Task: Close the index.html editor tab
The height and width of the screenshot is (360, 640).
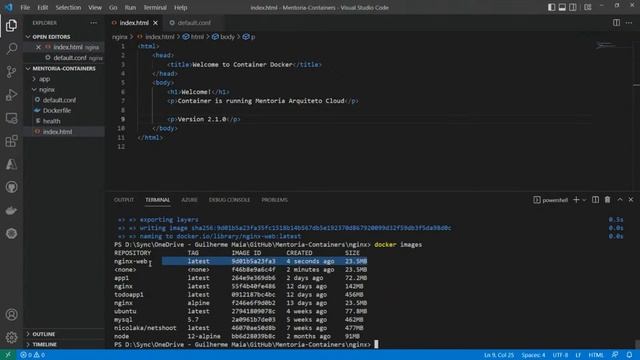Action: pos(156,23)
